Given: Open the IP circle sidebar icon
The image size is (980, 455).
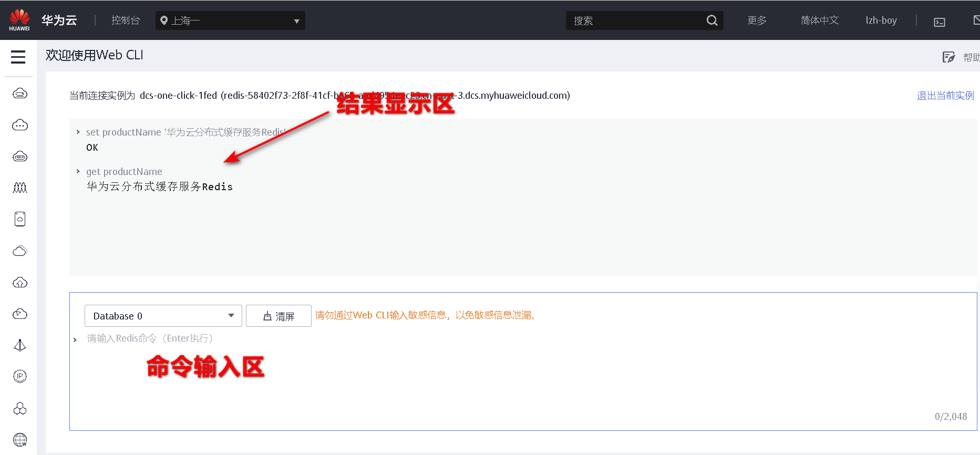Looking at the screenshot, I should coord(20,376).
